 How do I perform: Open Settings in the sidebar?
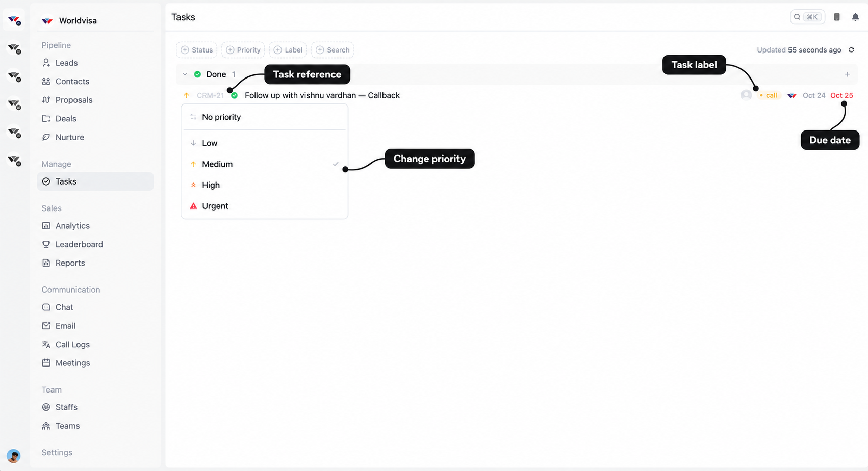point(57,452)
